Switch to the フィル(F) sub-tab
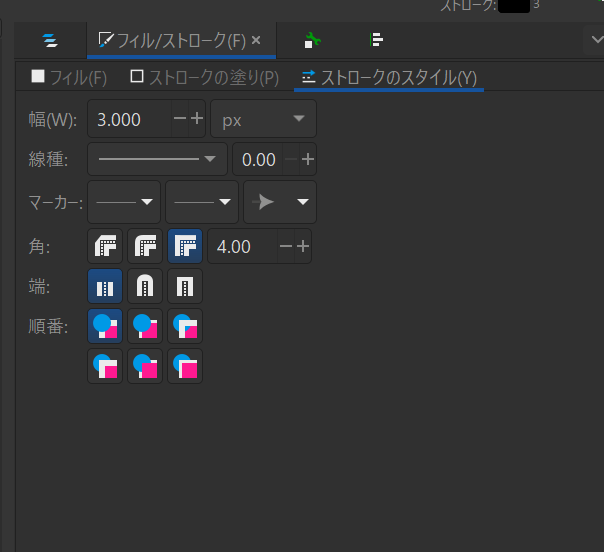The width and height of the screenshot is (604, 552). (69, 77)
